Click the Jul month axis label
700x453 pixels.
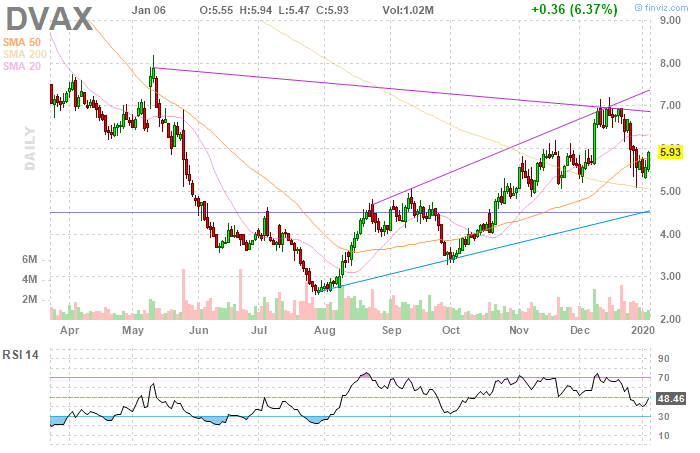tap(259, 330)
